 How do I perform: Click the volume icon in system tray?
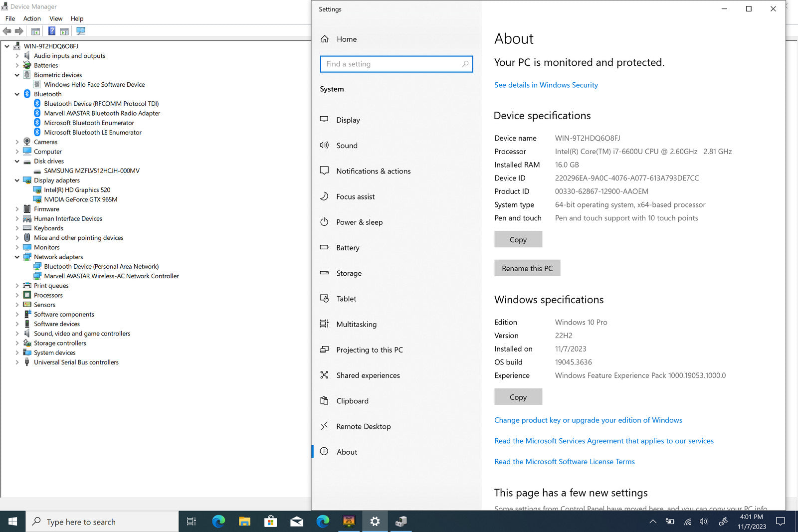click(x=704, y=522)
